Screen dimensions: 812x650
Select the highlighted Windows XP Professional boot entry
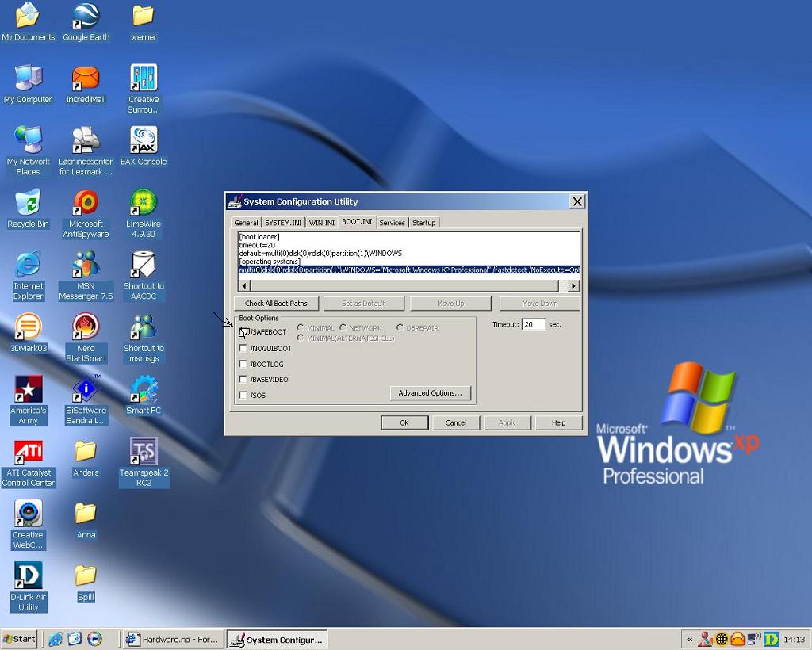409,270
